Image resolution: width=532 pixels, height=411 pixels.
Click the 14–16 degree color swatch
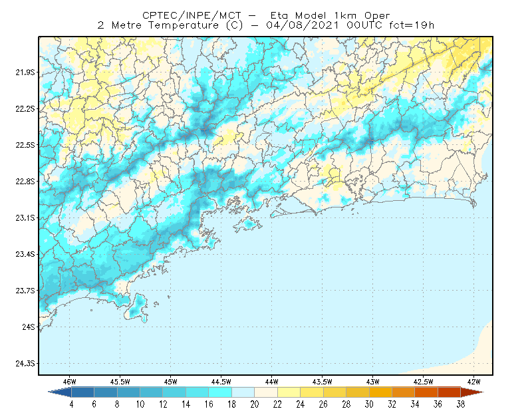(x=197, y=392)
